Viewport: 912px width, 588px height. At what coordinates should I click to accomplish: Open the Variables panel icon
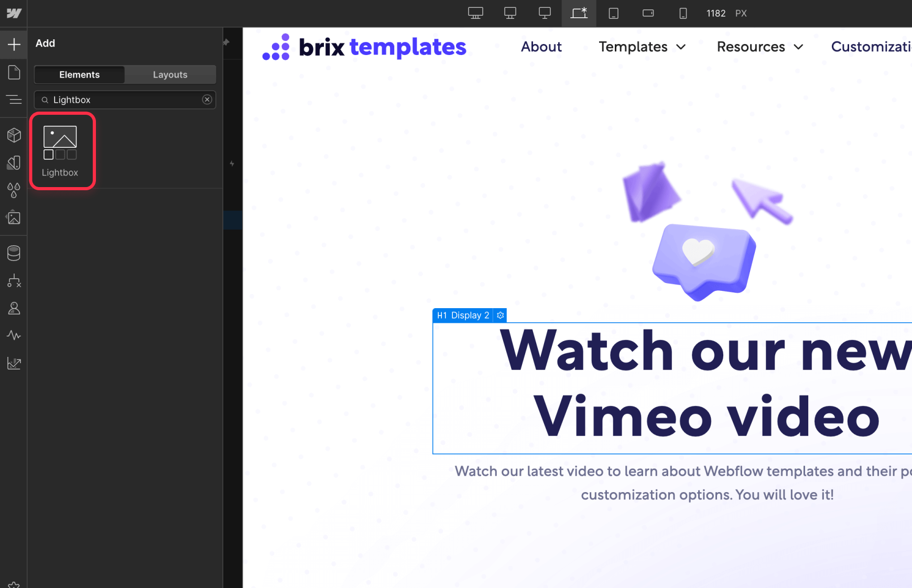[x=14, y=162]
